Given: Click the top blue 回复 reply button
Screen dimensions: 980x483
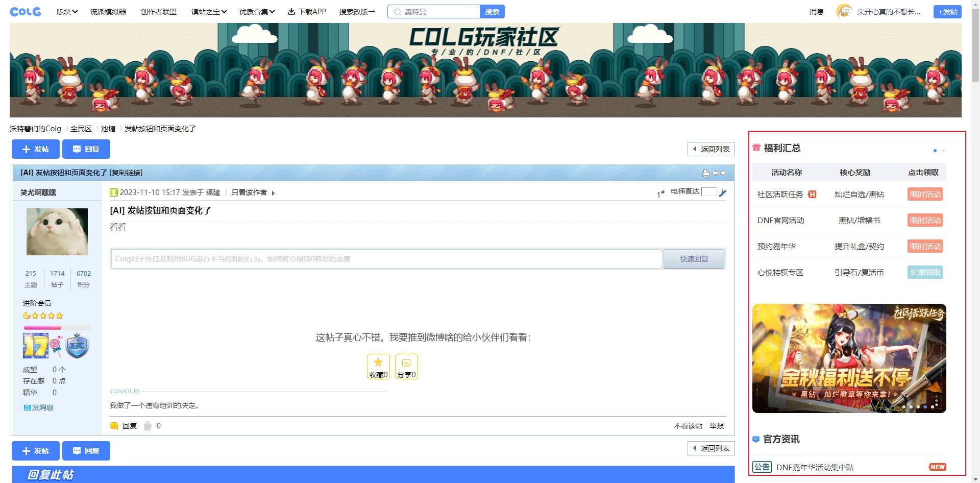Looking at the screenshot, I should (86, 149).
